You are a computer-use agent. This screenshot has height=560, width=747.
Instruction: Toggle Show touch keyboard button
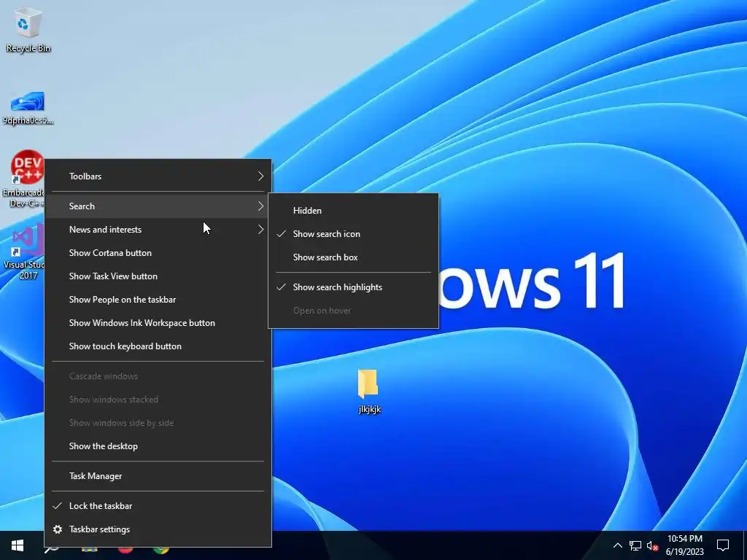pos(158,346)
